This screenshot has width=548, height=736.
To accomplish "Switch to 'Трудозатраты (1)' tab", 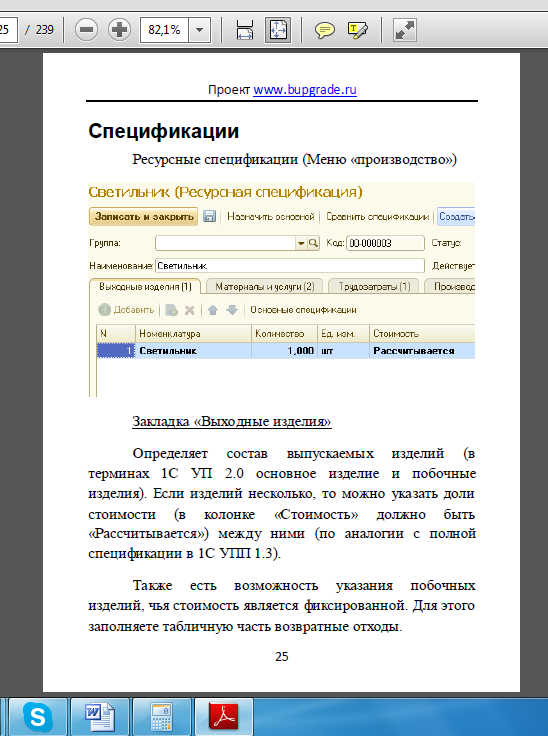I will pos(374,286).
